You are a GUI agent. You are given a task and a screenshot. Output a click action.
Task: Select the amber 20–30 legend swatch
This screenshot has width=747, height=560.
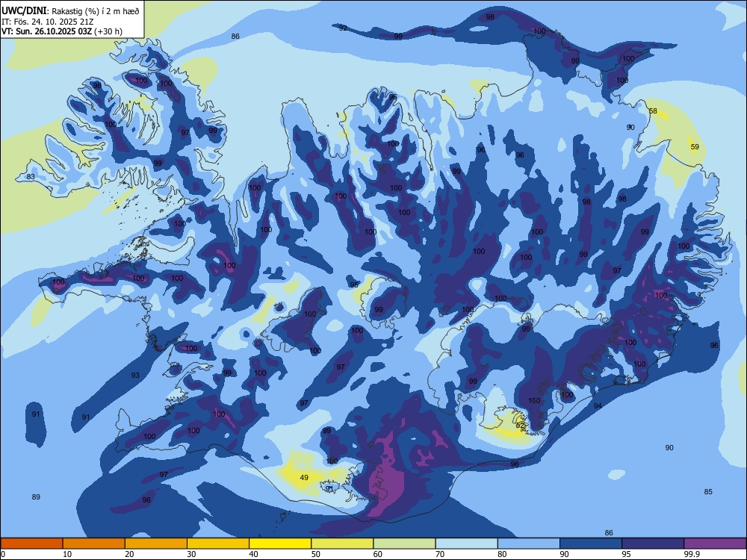156,544
